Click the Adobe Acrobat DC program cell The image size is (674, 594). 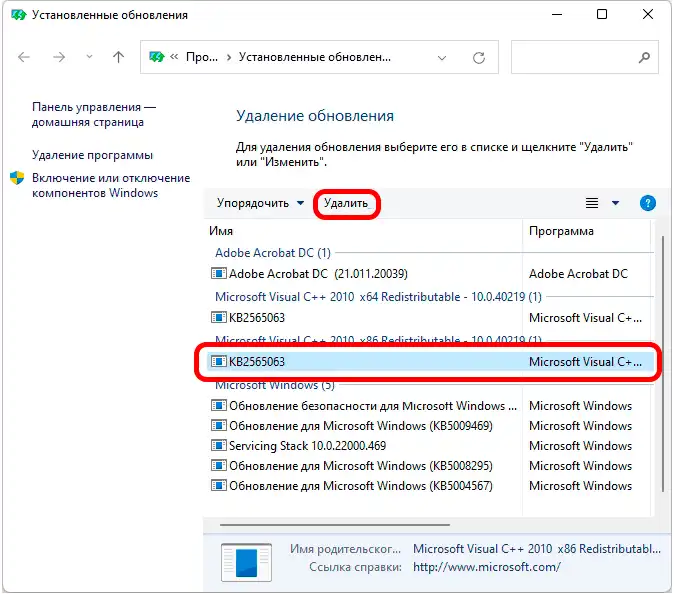point(578,274)
